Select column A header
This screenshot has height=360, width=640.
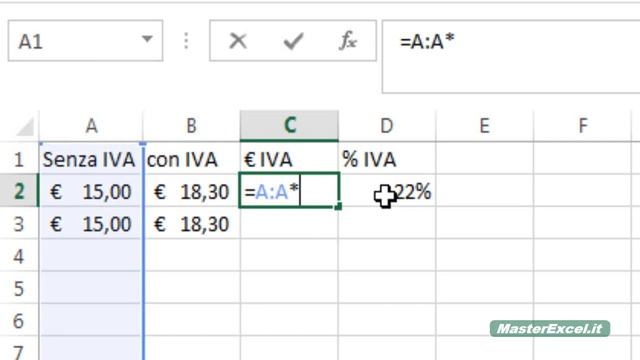pyautogui.click(x=91, y=126)
